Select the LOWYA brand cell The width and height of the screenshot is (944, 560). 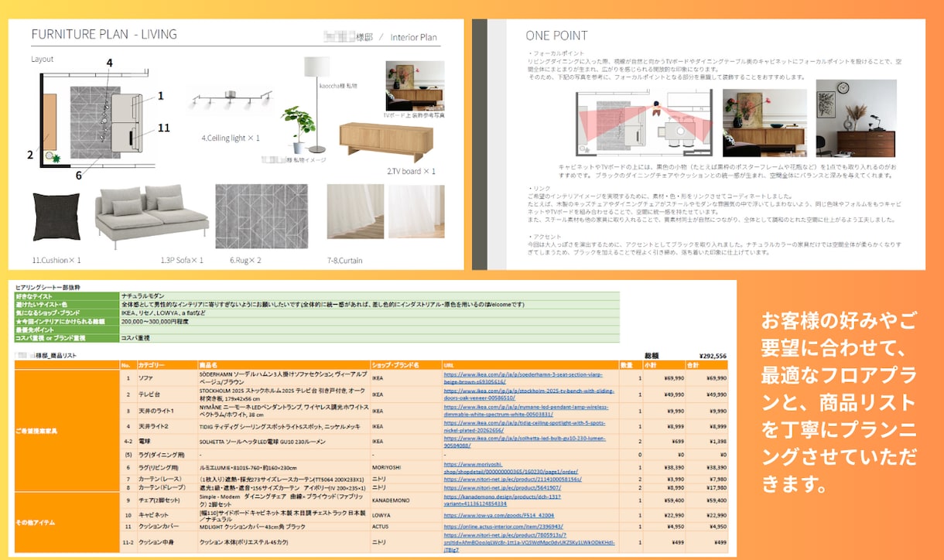pyautogui.click(x=406, y=514)
